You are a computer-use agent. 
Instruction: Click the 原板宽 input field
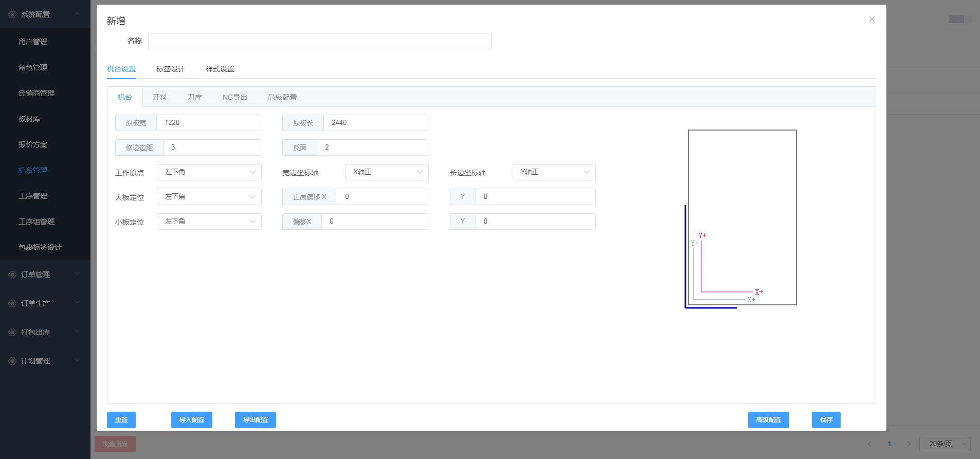tap(208, 123)
